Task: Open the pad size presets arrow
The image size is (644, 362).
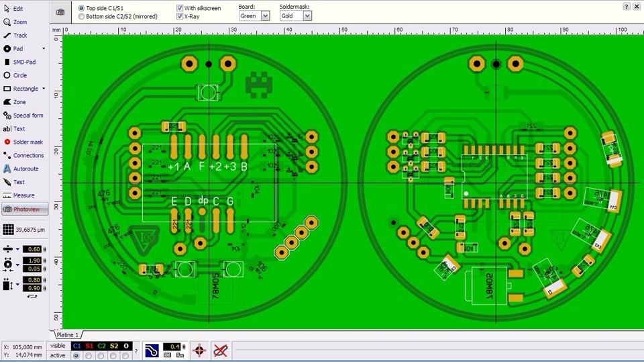Action: point(17,265)
